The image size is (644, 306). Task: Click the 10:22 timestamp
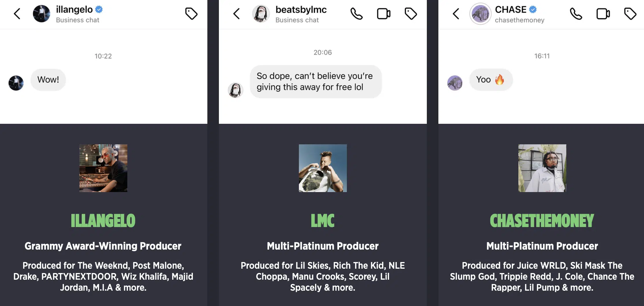pyautogui.click(x=103, y=56)
